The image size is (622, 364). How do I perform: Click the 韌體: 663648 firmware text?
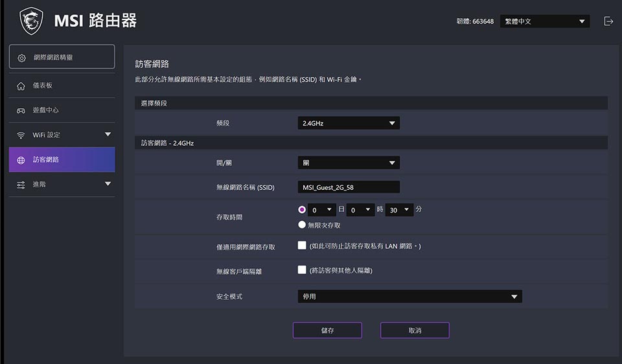(x=475, y=21)
